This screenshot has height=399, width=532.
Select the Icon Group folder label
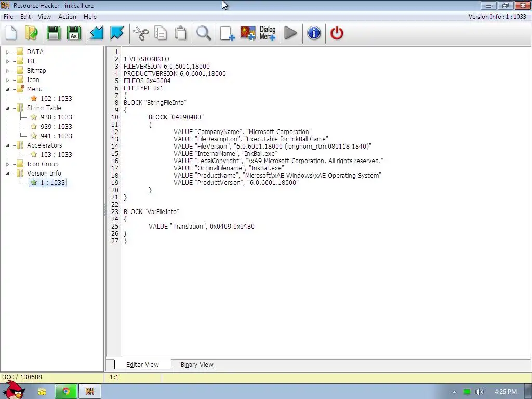43,164
